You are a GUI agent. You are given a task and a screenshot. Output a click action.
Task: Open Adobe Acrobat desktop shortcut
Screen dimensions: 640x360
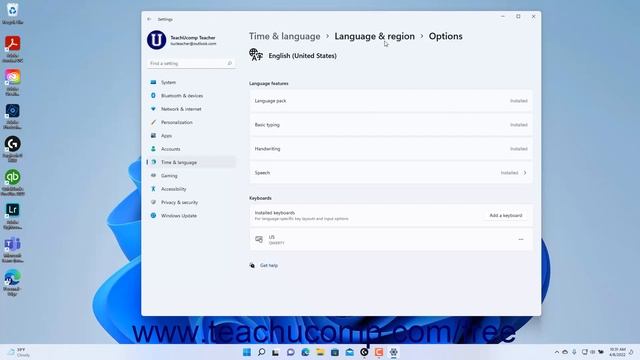tap(12, 48)
